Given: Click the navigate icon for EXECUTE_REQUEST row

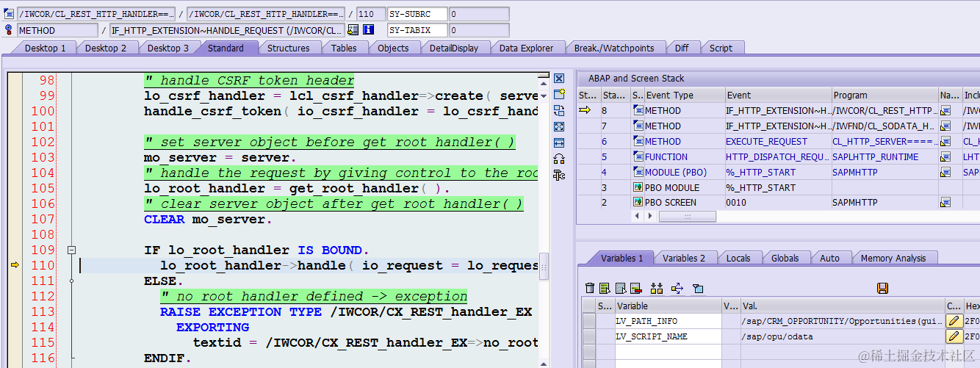Looking at the screenshot, I should [946, 141].
